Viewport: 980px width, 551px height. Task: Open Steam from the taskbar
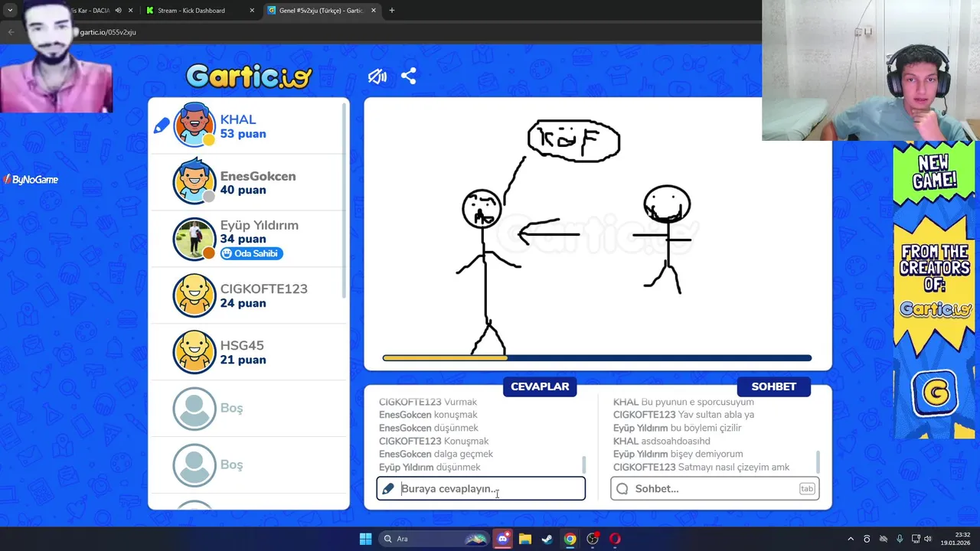(x=547, y=539)
